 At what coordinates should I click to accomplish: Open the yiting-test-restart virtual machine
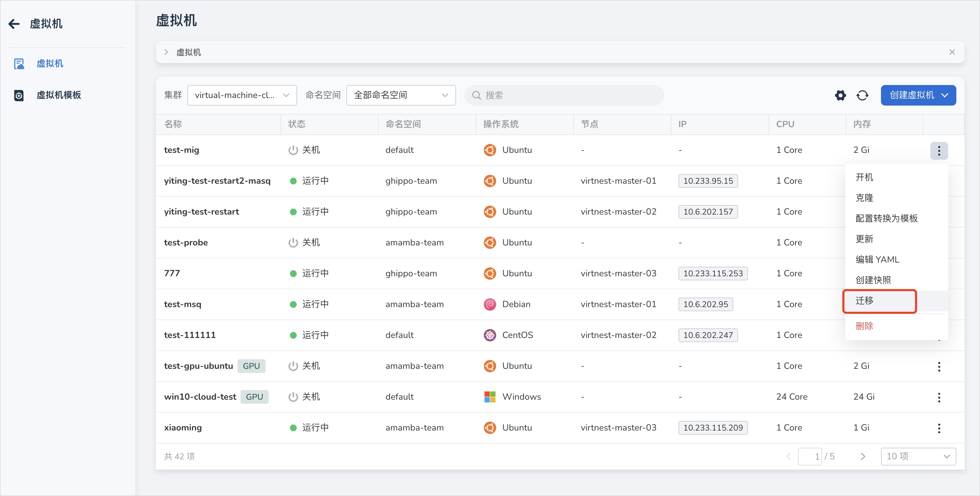coord(201,211)
